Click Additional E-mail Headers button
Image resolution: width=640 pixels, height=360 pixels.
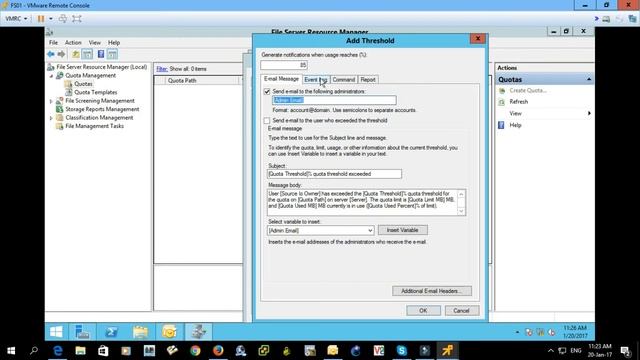[432, 291]
